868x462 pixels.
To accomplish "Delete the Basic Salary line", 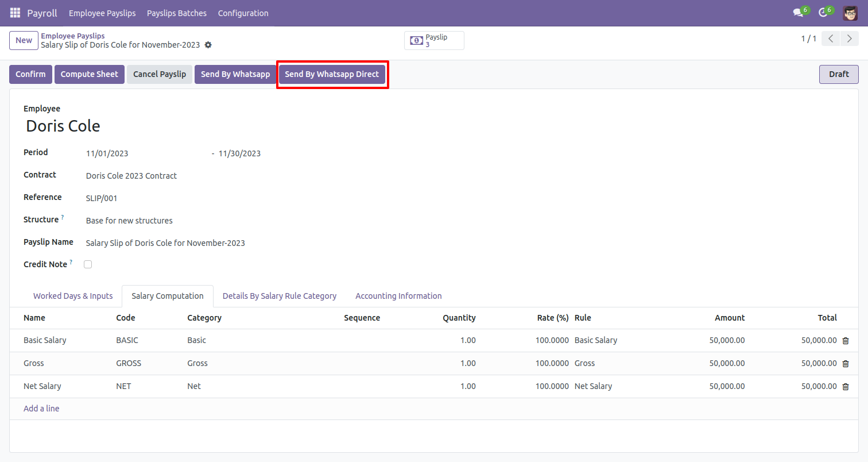I will [845, 341].
